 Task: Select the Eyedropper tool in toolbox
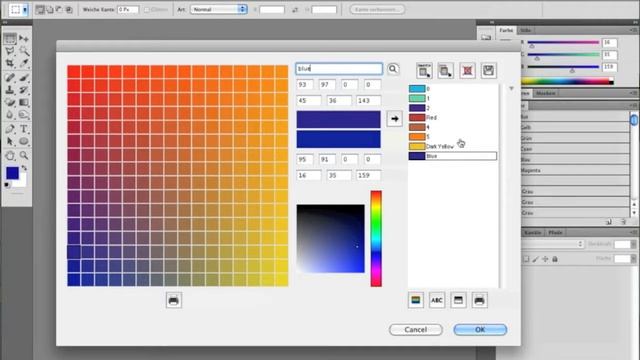[x=24, y=64]
